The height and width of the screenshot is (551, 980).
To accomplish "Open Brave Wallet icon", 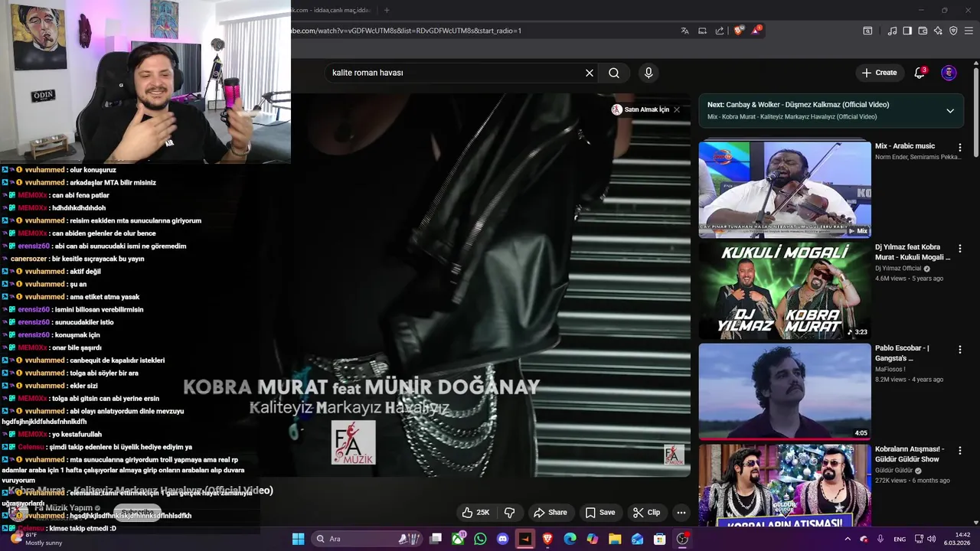I will (923, 31).
